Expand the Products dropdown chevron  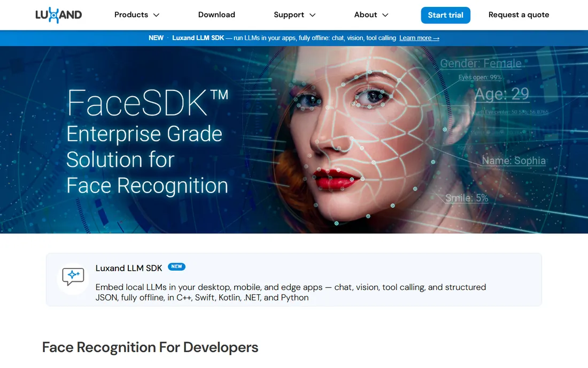(157, 15)
